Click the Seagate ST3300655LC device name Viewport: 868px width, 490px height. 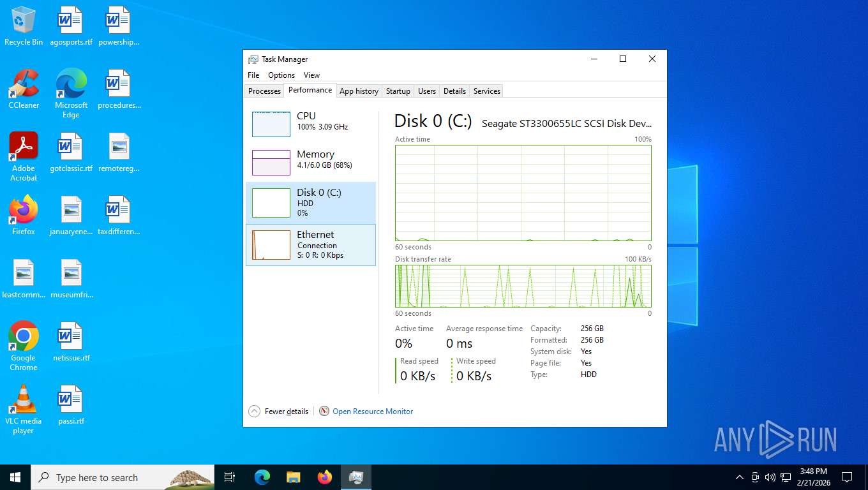point(567,124)
